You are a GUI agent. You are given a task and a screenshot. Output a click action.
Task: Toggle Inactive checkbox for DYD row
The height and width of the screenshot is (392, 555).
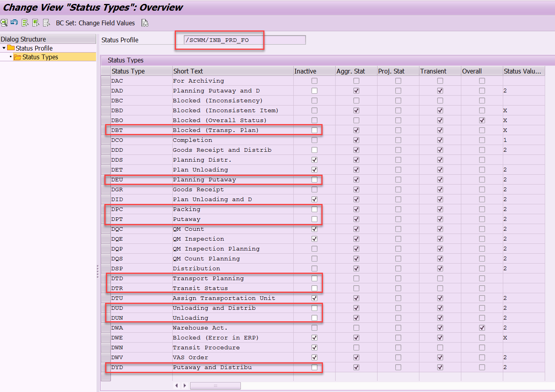click(314, 367)
